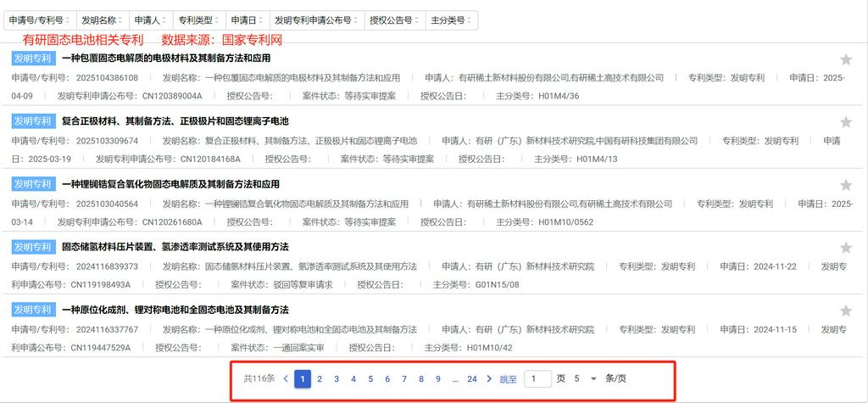Sort by 申请人 column
The width and height of the screenshot is (868, 403).
151,20
